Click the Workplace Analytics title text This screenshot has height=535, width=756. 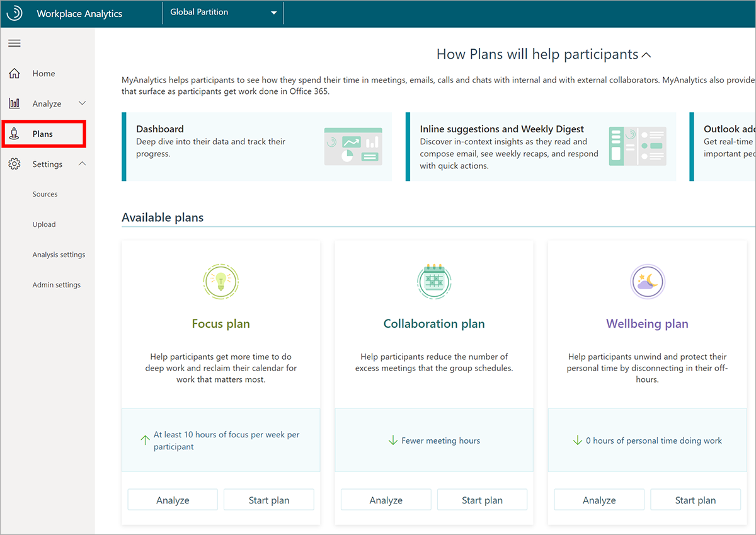[79, 13]
